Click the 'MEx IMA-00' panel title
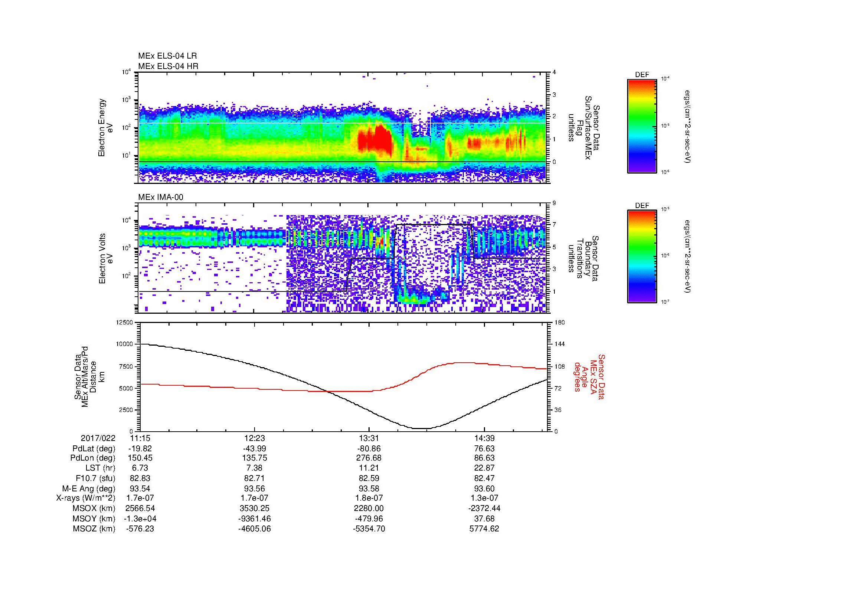Screen dimensions: 868x613 point(161,197)
